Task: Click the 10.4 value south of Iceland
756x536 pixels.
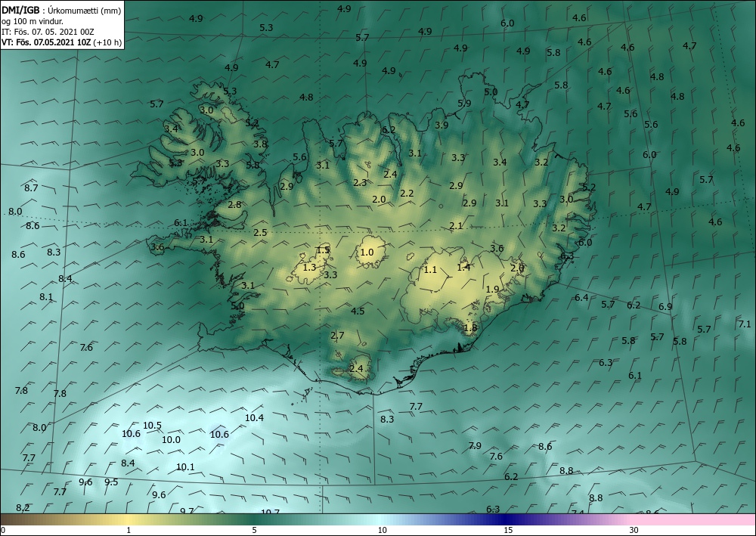Action: coord(254,418)
